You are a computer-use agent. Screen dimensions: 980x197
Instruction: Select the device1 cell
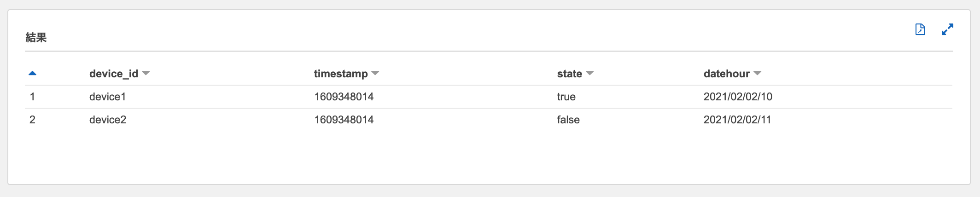[108, 97]
